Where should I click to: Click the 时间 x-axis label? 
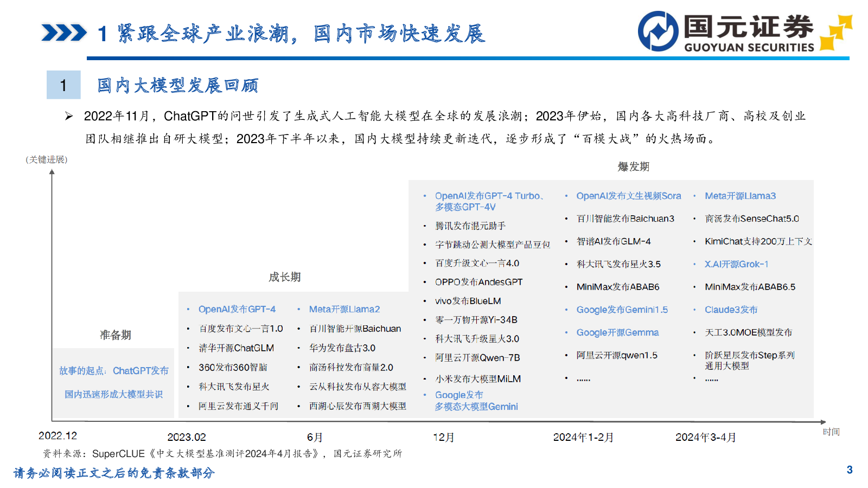pyautogui.click(x=831, y=432)
